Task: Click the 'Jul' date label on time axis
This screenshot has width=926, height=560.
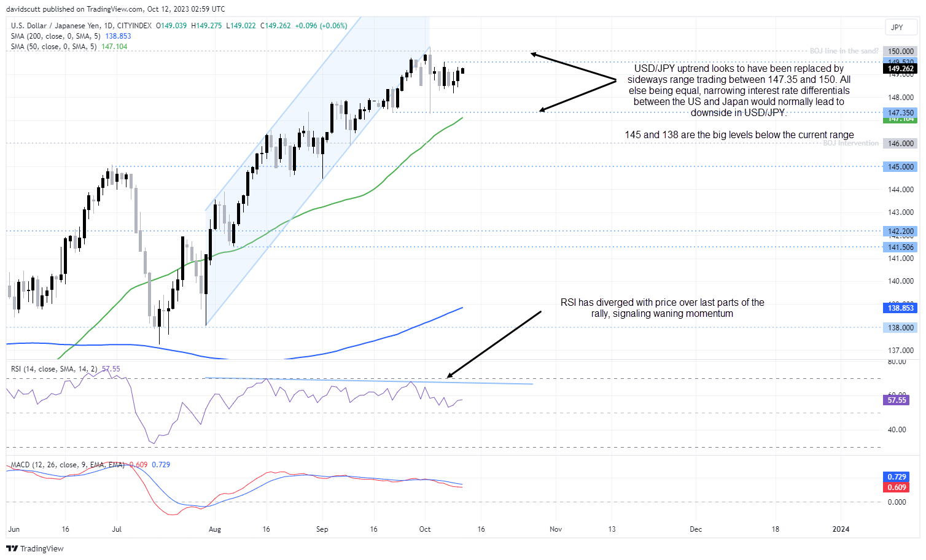Action: coord(117,529)
